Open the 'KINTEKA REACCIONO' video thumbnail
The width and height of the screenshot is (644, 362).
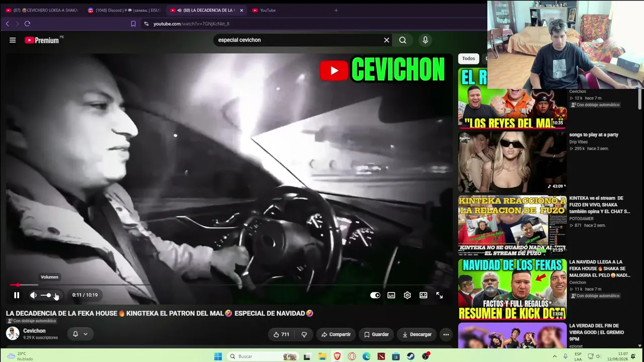(x=512, y=225)
